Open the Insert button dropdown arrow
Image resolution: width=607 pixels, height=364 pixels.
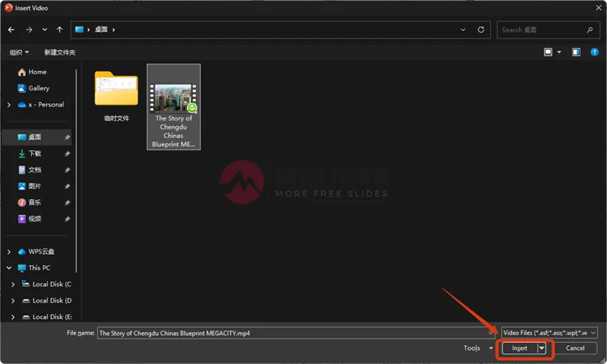click(541, 348)
